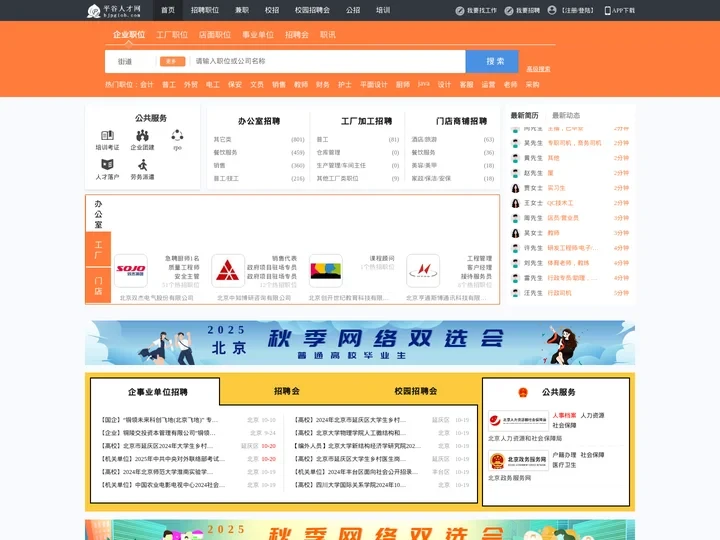Click the avatar icon of 吴先生
Viewport: 720px width, 540px height.
516,143
